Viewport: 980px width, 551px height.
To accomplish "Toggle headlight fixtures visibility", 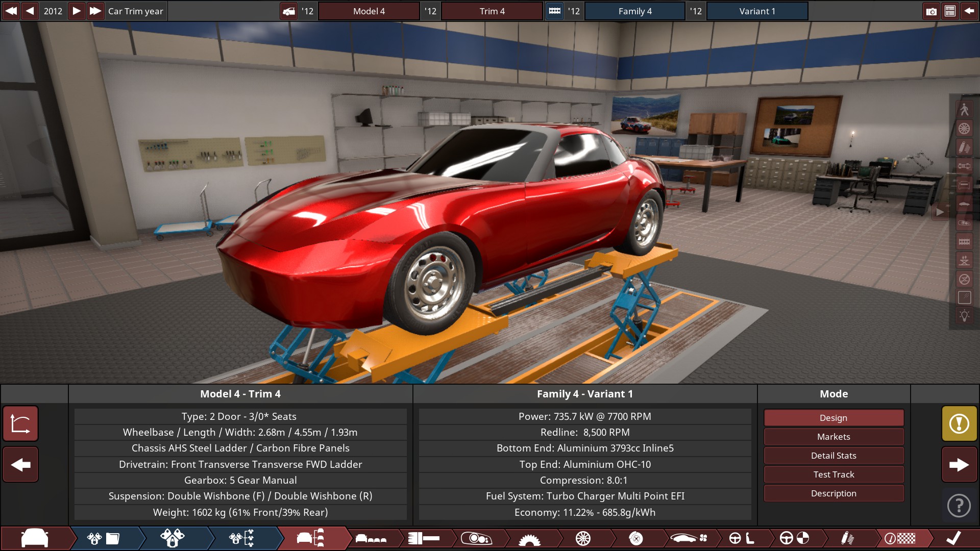I will tap(964, 223).
